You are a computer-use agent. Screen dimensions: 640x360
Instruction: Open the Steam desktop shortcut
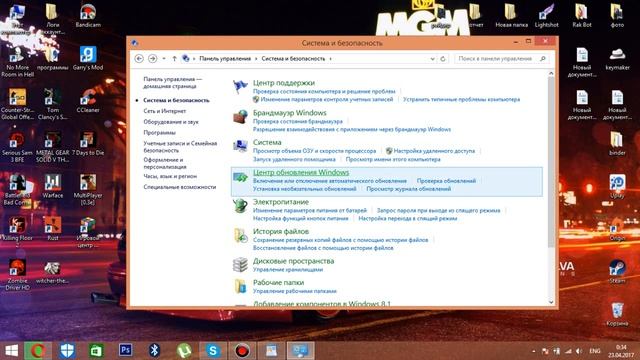pos(617,271)
